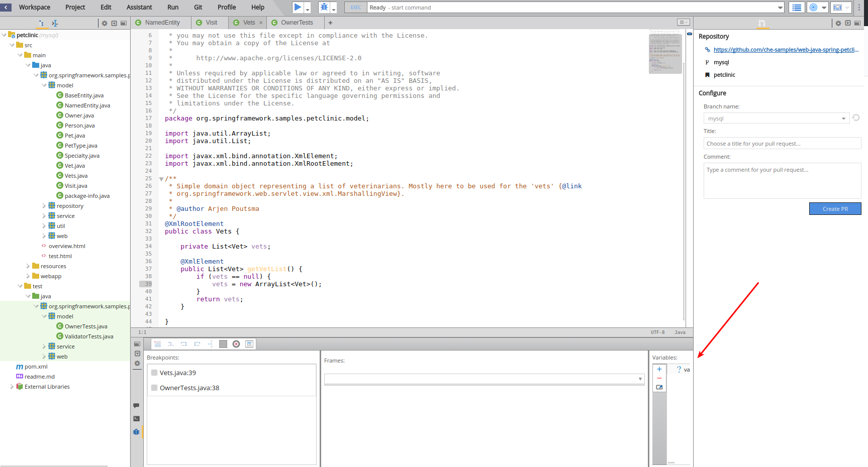868x467 pixels.
Task: Open the Debug panel bug icon in sidebar
Action: [x=137, y=431]
